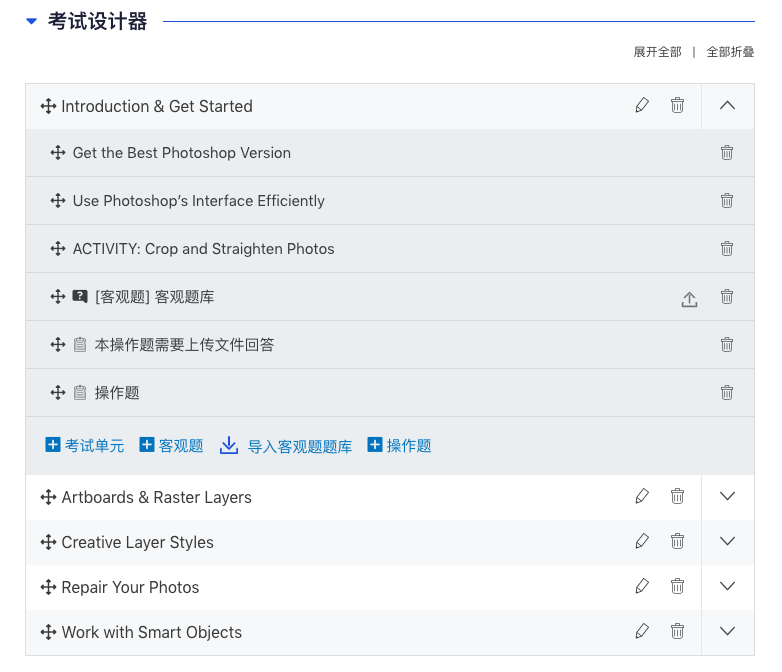Delete Get the Best Photoshop Version item

tap(727, 153)
